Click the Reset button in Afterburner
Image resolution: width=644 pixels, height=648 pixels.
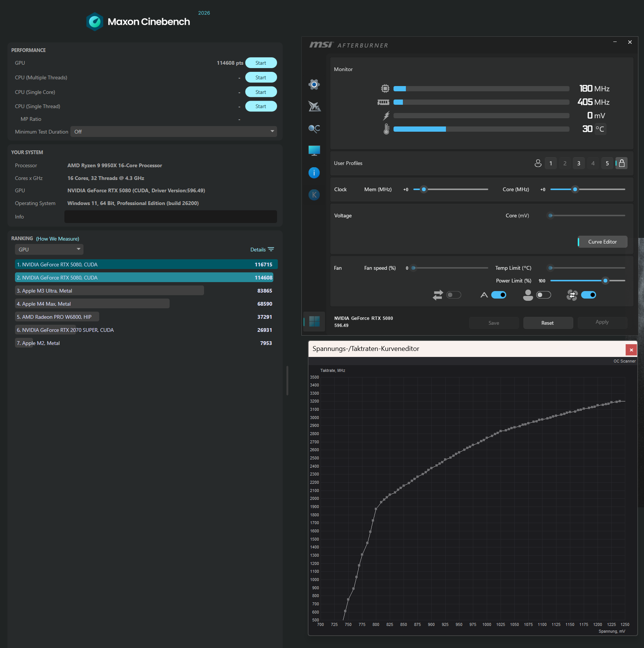tap(548, 323)
